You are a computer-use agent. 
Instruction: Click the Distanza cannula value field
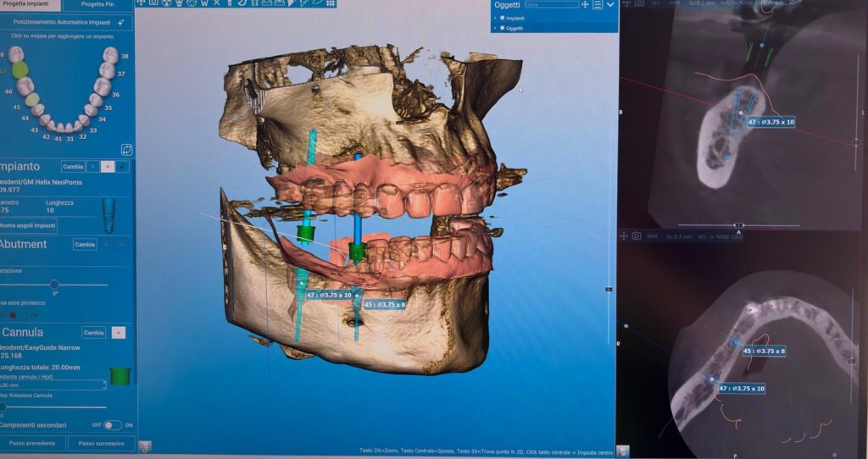tap(53, 384)
